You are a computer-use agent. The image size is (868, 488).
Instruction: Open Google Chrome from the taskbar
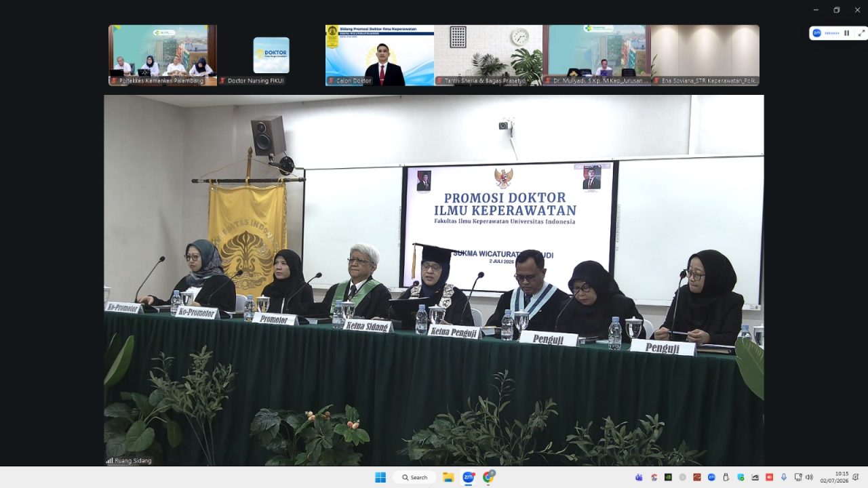tap(488, 477)
